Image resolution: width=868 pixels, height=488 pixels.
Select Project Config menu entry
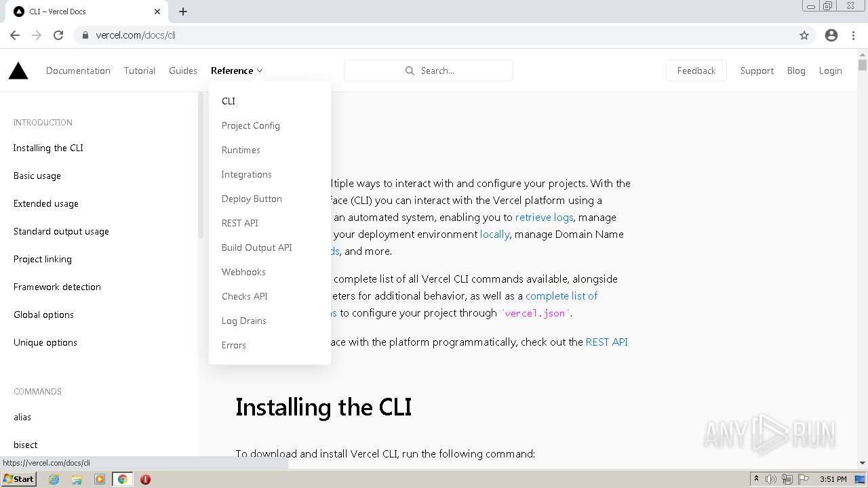tap(251, 125)
